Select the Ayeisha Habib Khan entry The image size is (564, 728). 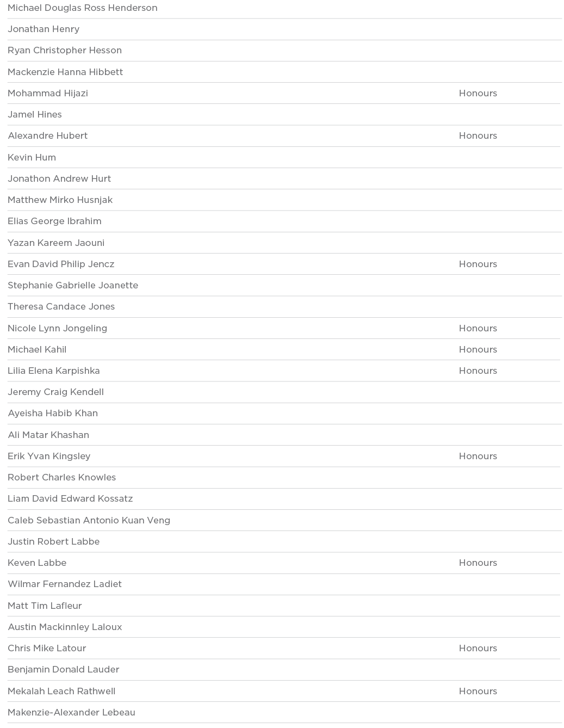(x=53, y=414)
